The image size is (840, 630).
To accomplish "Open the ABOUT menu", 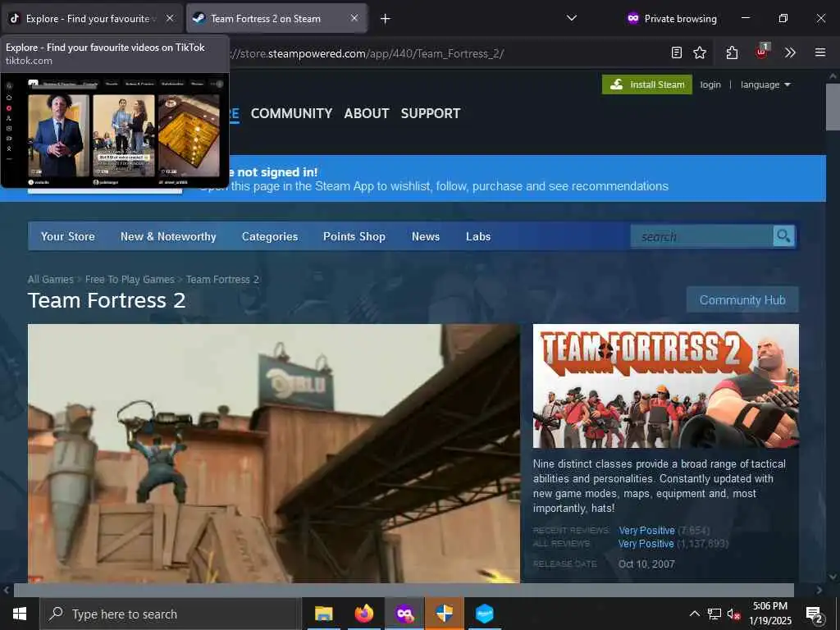I will point(367,113).
